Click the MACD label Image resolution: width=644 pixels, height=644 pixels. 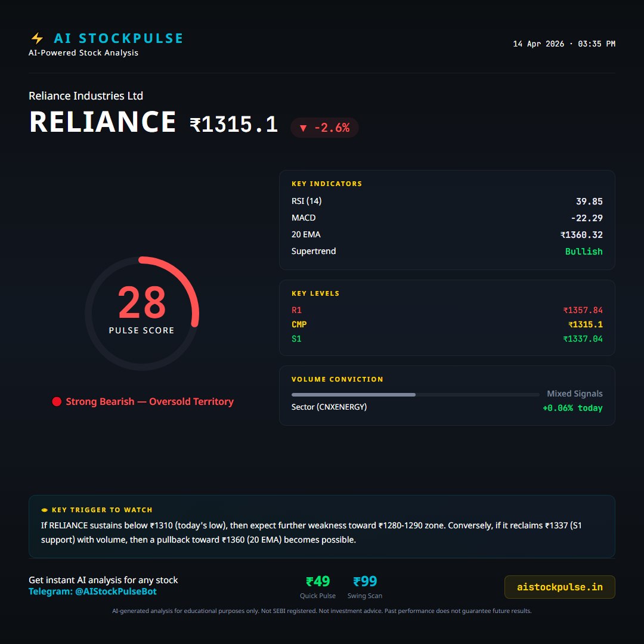304,218
